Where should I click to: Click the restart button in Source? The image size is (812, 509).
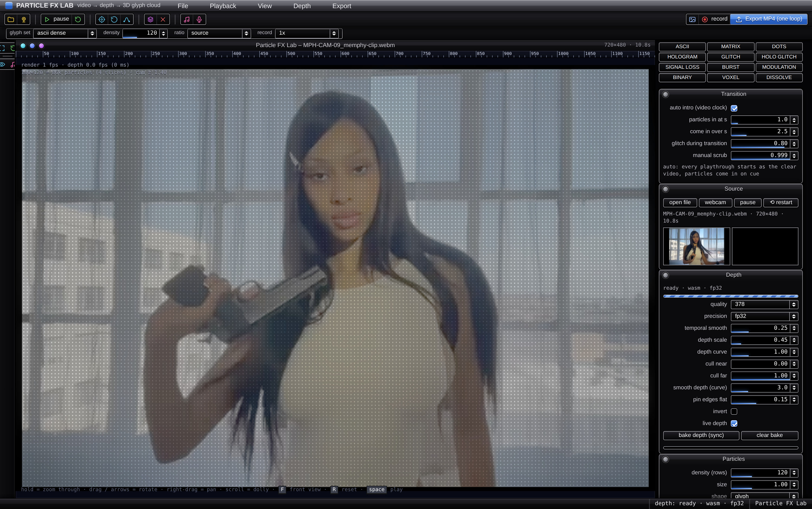click(x=781, y=202)
